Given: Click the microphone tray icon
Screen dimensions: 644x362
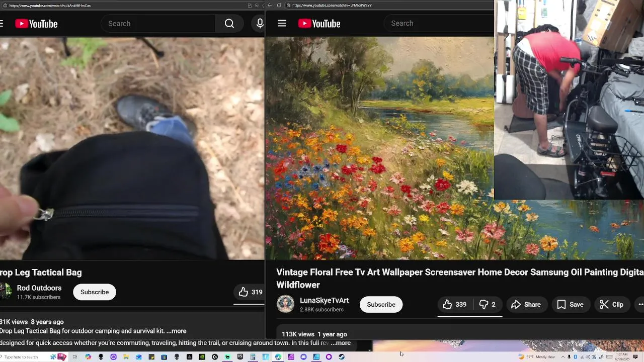Looking at the screenshot, I should [569, 357].
